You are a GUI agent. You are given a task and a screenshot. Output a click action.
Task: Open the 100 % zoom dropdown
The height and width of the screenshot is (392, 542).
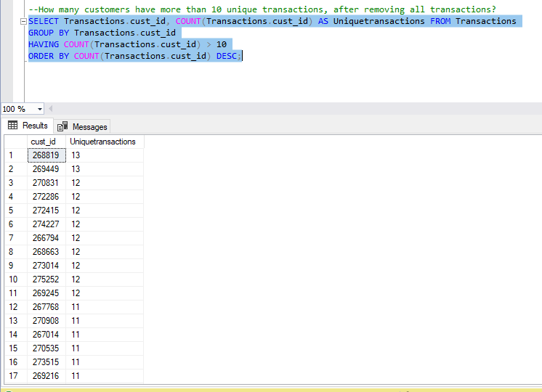pyautogui.click(x=40, y=109)
